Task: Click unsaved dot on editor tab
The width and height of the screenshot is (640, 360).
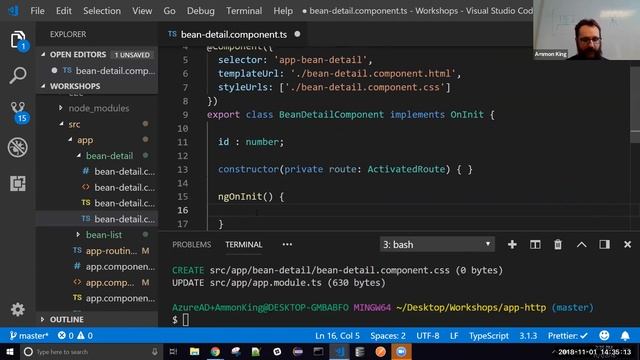Action: click(298, 34)
